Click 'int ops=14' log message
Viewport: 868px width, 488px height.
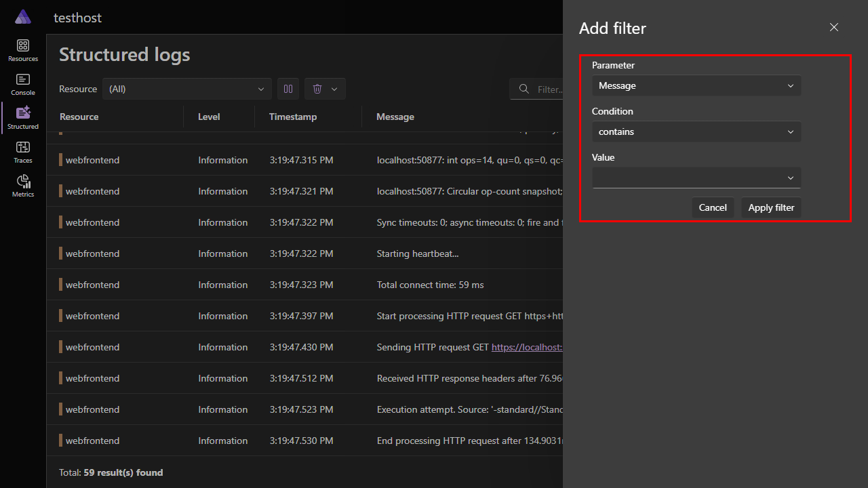(x=469, y=160)
